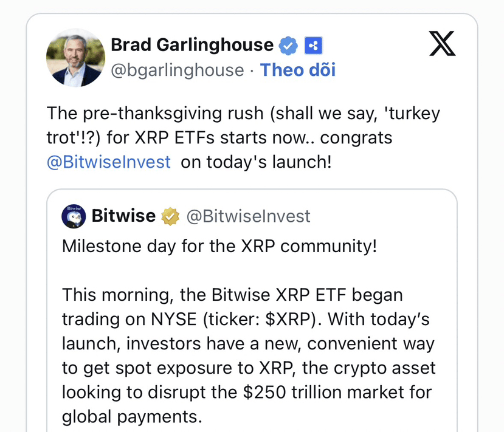Image resolution: width=504 pixels, height=432 pixels.
Task: Click the Bitwise display name
Action: [123, 216]
